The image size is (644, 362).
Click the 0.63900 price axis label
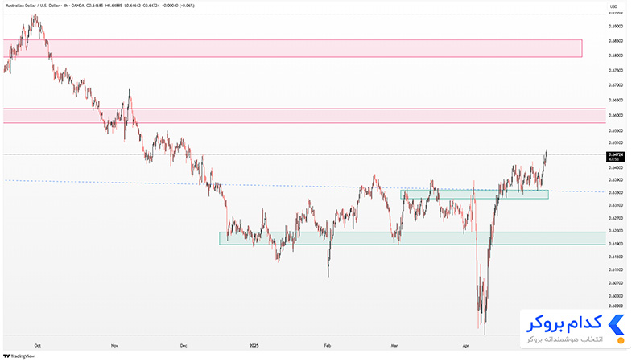(616, 179)
